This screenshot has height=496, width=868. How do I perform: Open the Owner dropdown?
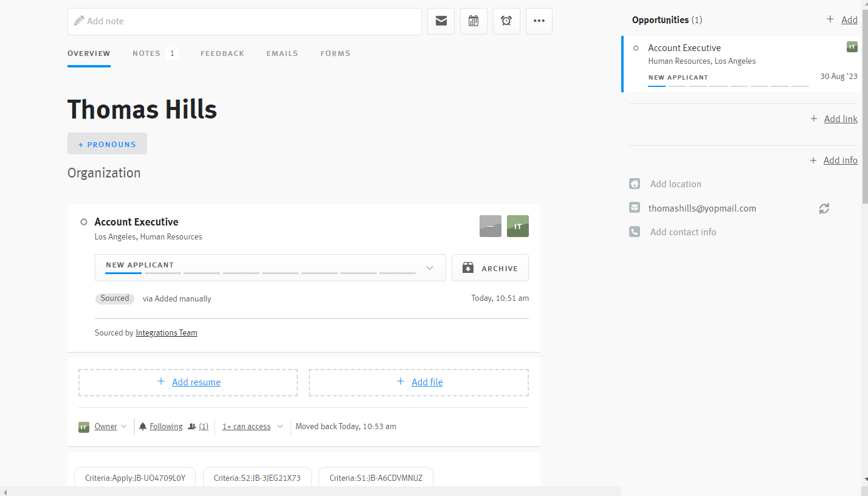(110, 427)
